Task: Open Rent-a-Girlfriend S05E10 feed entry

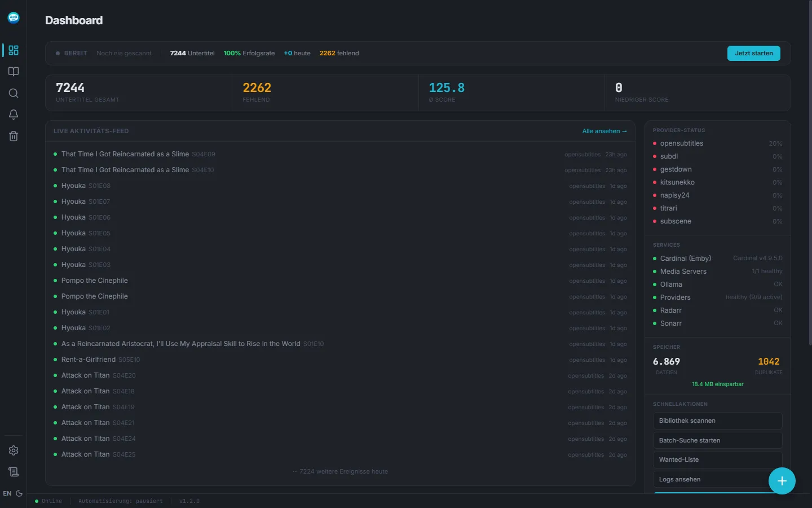Action: pyautogui.click(x=340, y=360)
